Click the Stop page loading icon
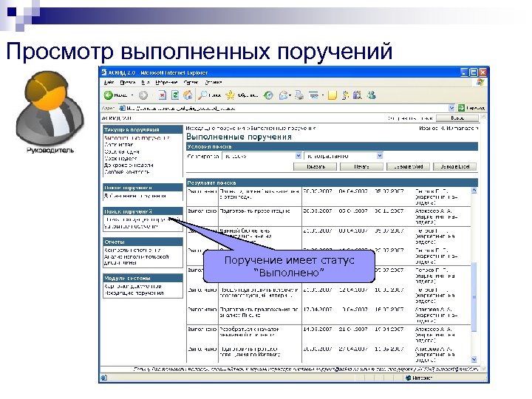 point(163,95)
